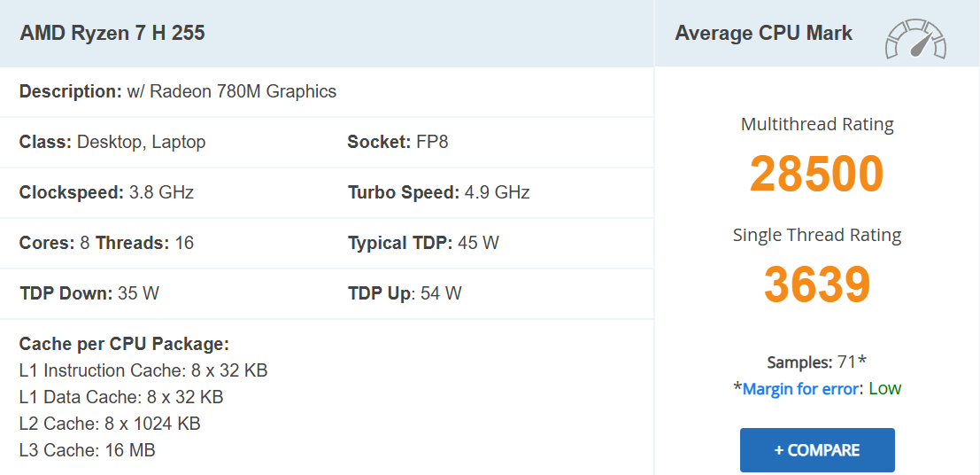Click the L3 Cache 16 MB line
The image size is (980, 475).
point(87,450)
